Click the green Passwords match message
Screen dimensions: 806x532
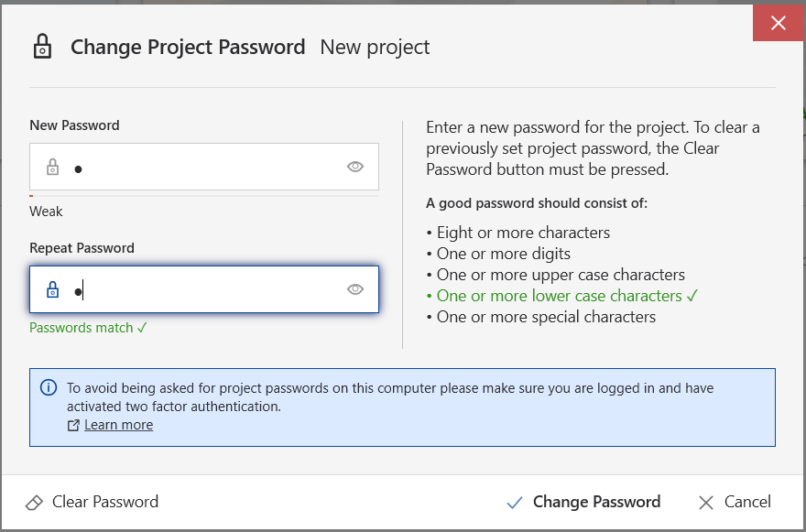89,328
